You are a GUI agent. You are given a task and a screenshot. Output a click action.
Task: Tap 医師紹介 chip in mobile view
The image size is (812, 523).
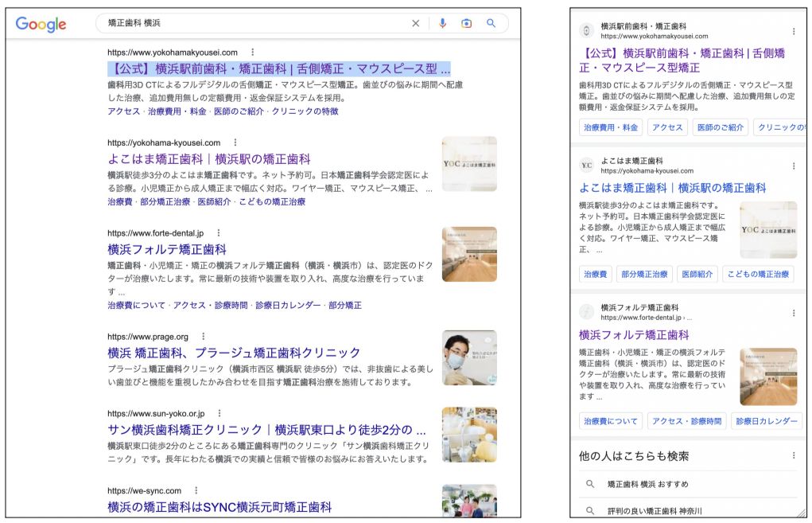pyautogui.click(x=697, y=274)
